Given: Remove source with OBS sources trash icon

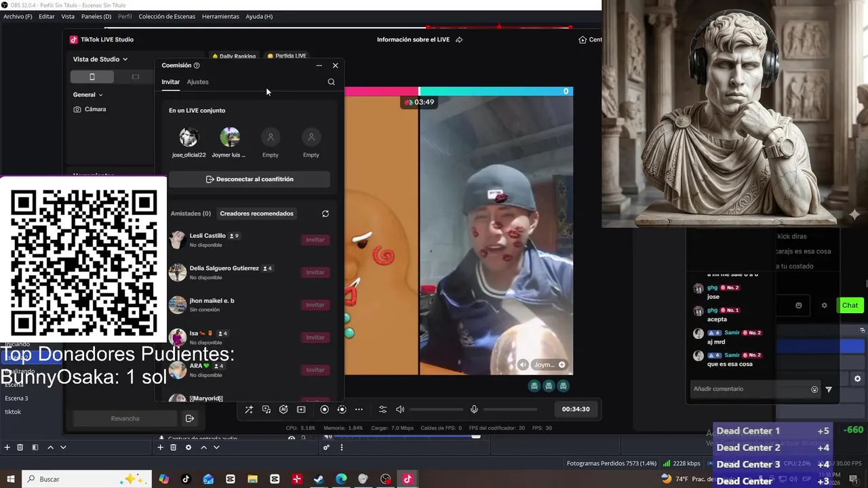Looking at the screenshot, I should [174, 447].
